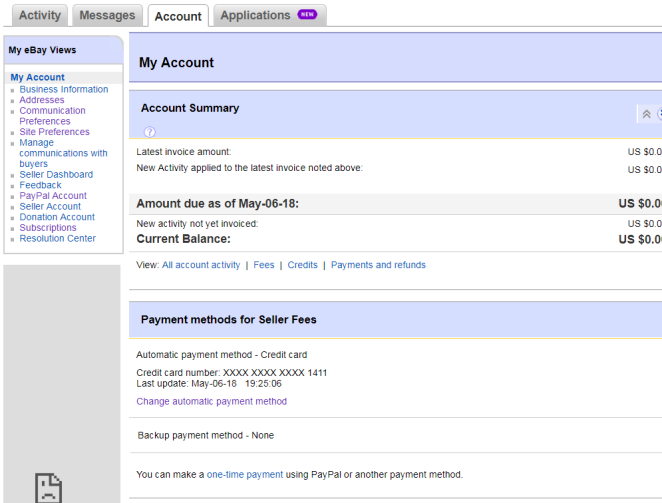Open Payments and refunds view

click(378, 265)
